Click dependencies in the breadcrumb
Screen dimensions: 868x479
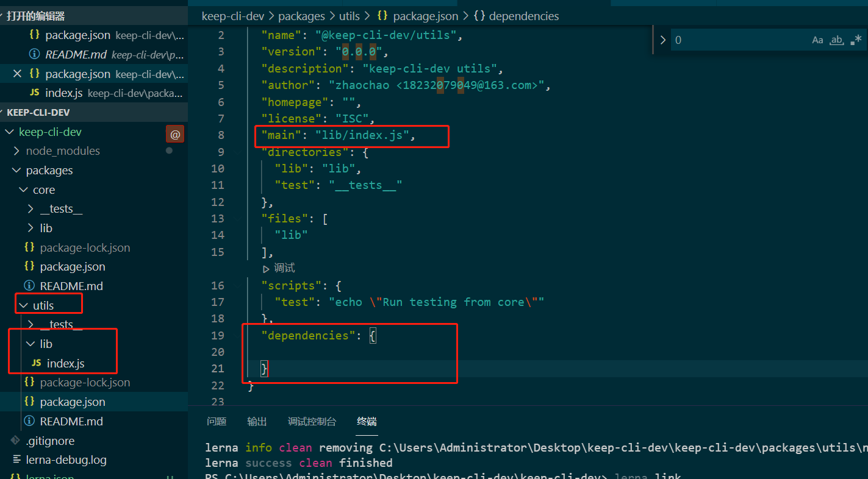pos(524,16)
